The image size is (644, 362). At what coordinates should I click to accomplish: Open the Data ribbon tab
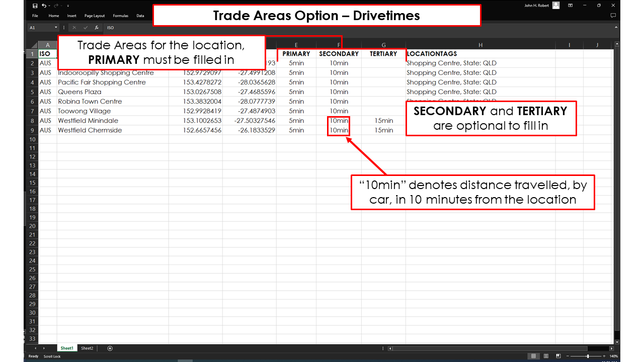140,16
